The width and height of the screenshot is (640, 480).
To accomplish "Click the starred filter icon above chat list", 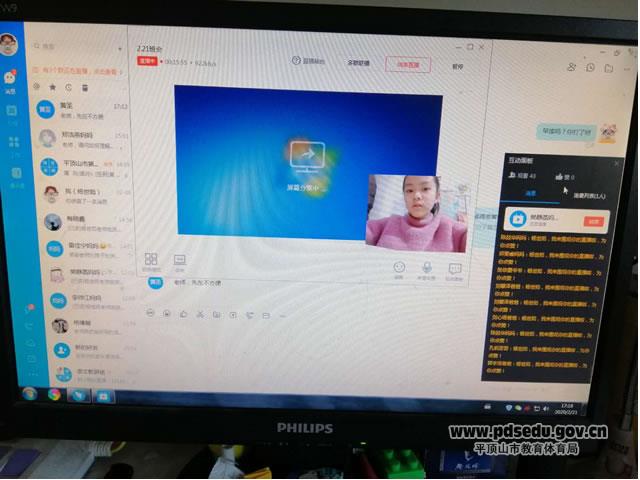I will pos(52,88).
